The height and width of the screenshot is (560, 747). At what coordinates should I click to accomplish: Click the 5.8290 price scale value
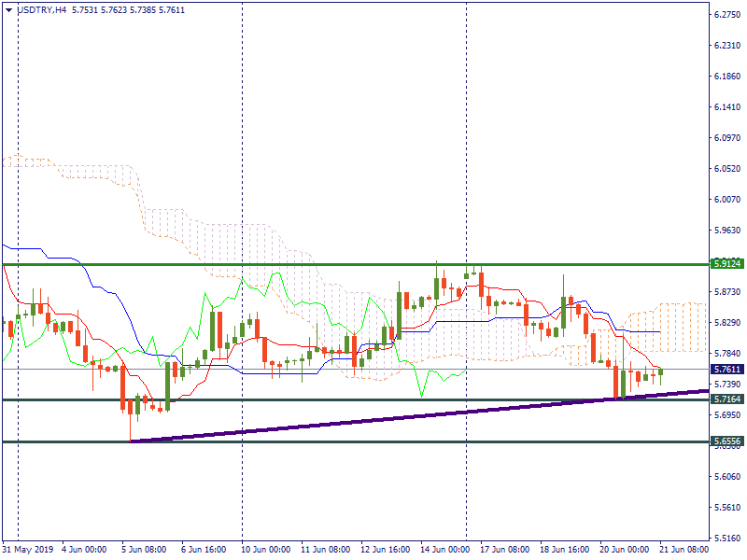[x=727, y=323]
